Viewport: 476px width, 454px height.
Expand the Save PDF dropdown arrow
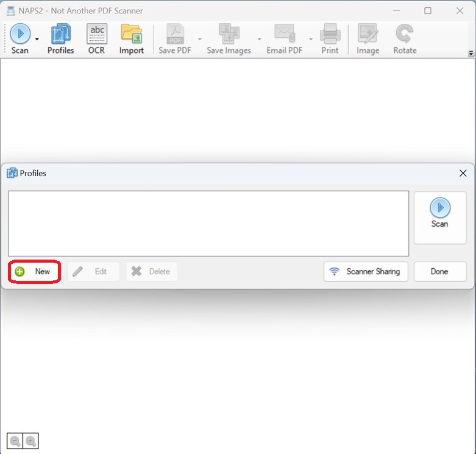(x=199, y=39)
